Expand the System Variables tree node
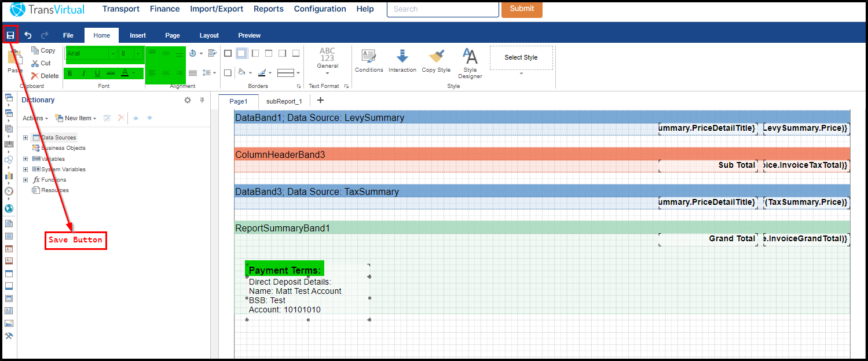This screenshot has height=361, width=868. [25, 169]
